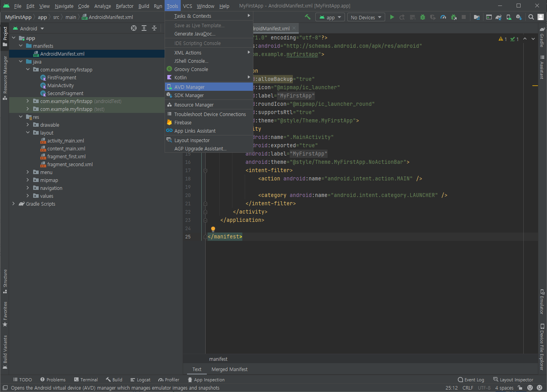Collapse the layout folder
The width and height of the screenshot is (547, 392).
[28, 133]
